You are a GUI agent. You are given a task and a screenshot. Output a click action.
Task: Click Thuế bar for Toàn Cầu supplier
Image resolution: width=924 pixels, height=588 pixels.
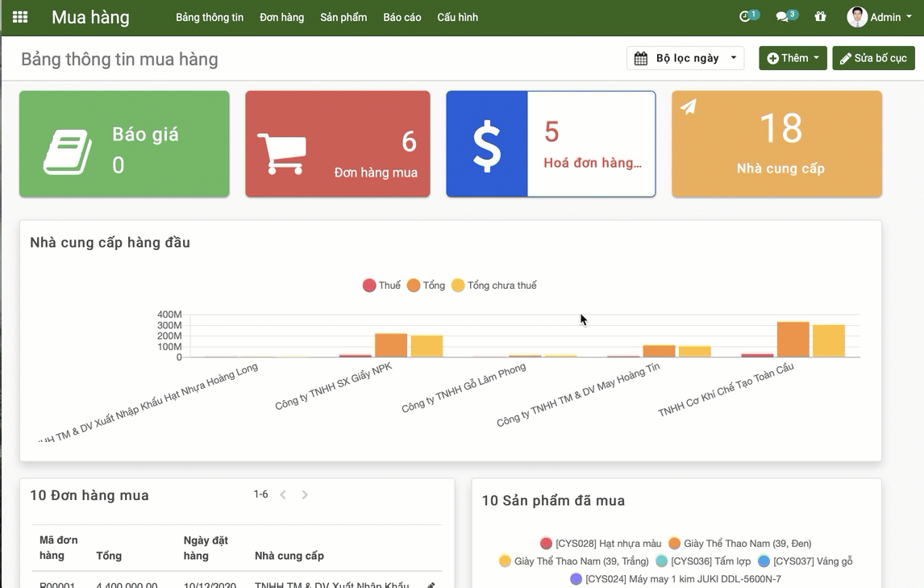[x=757, y=355]
